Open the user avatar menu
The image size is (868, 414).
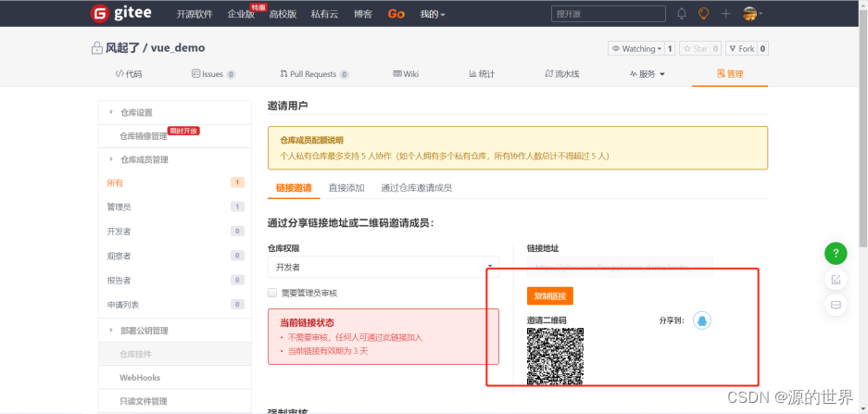tap(752, 14)
